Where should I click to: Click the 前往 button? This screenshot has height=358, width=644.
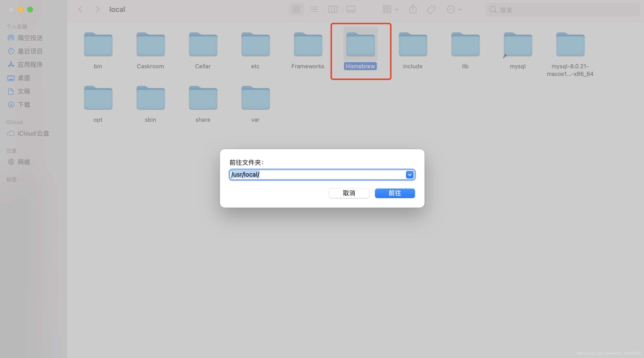point(395,193)
